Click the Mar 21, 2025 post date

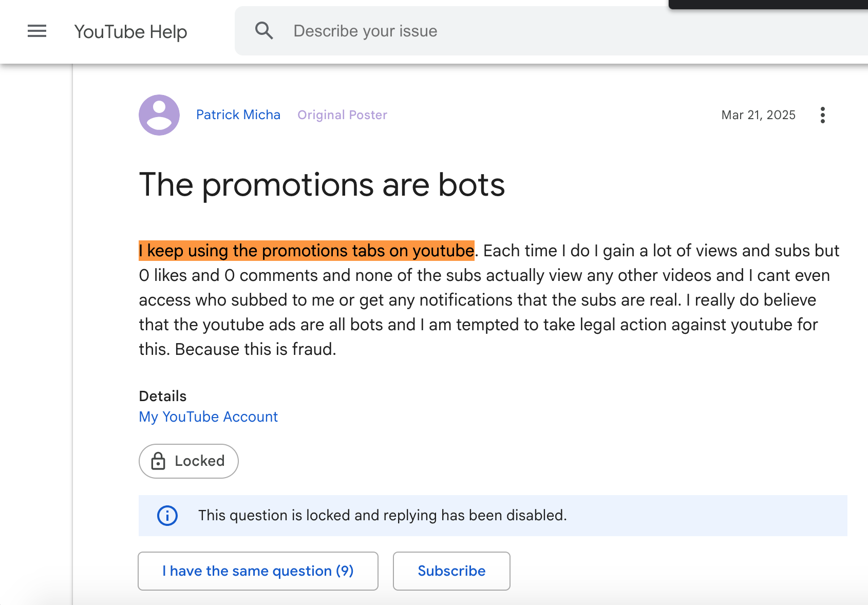pos(758,115)
